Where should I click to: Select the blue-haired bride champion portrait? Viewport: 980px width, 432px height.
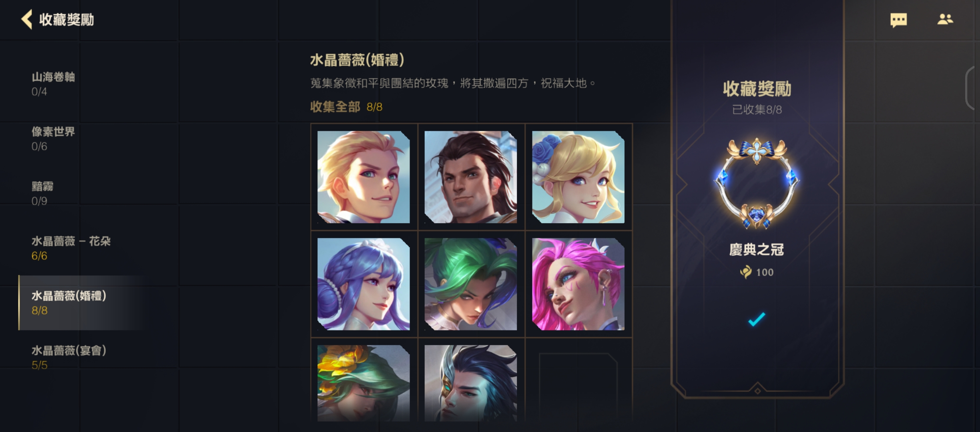[x=363, y=284]
